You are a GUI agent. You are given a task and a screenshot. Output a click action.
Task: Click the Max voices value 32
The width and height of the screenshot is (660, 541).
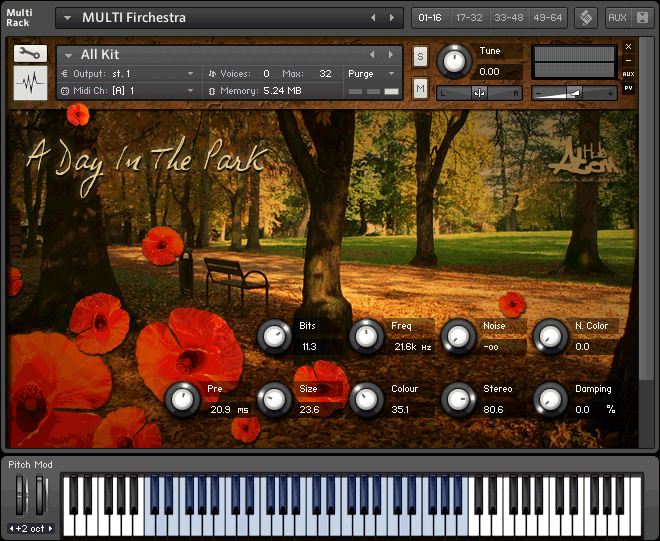[325, 74]
